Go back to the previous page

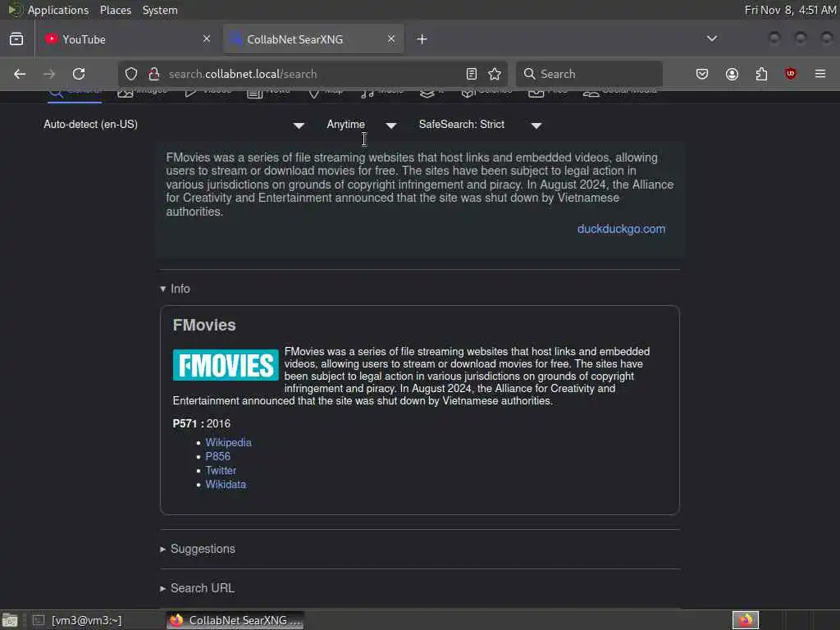point(20,74)
